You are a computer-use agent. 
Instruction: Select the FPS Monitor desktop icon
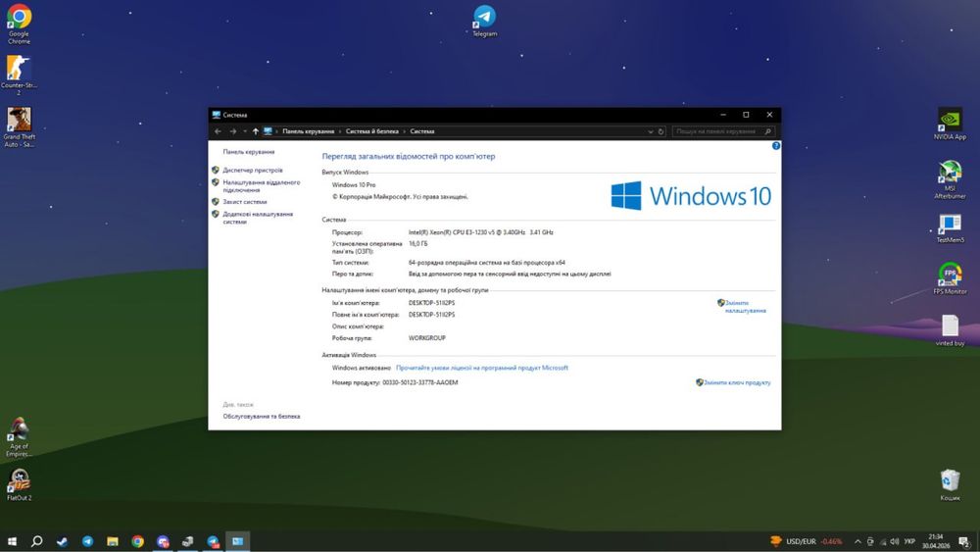[950, 278]
